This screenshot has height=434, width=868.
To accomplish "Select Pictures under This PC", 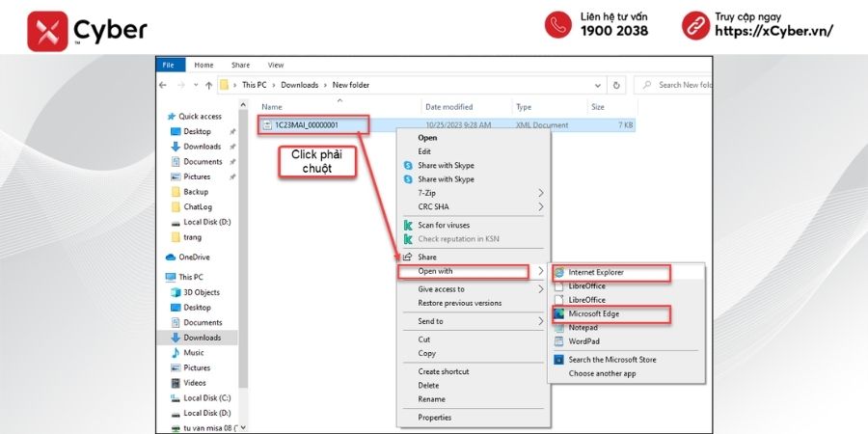I will pos(197,367).
